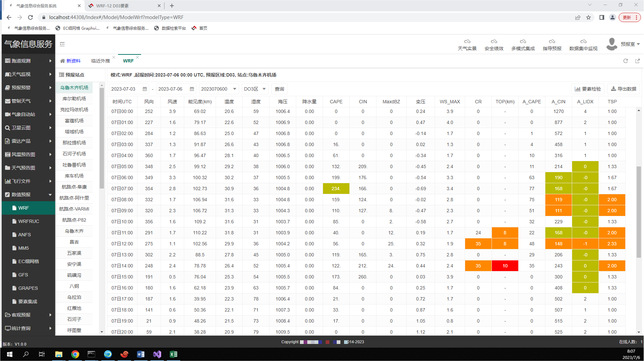
Task: Select the WRFRUC model menu item
Action: [28, 221]
